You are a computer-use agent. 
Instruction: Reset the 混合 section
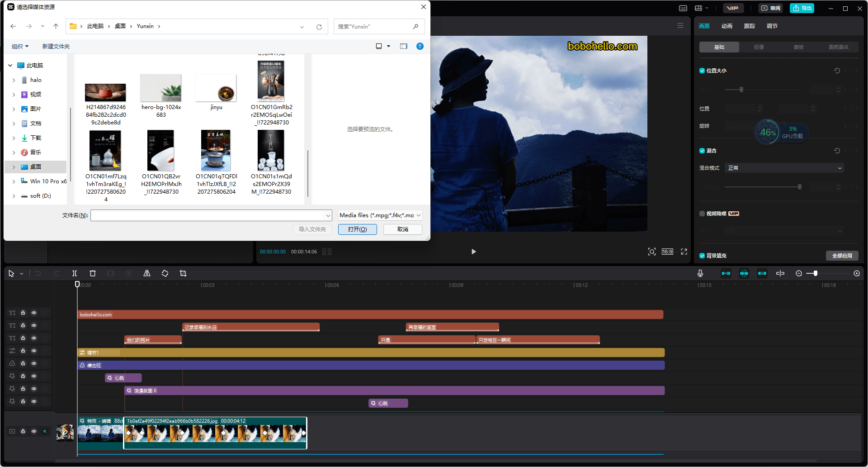pyautogui.click(x=837, y=151)
